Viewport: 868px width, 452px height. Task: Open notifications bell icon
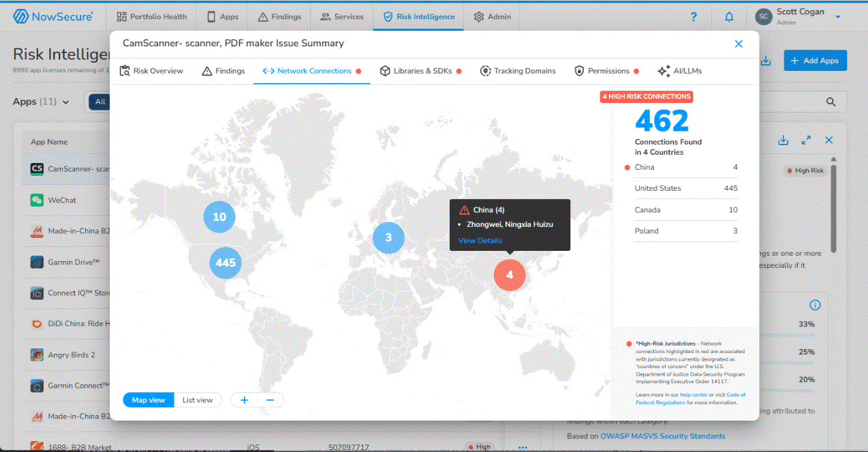[x=729, y=17]
